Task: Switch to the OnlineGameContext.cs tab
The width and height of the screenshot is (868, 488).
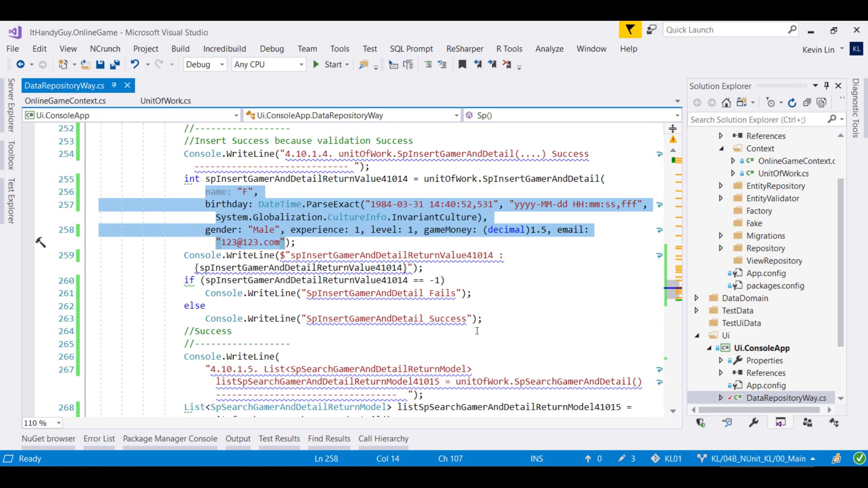Action: (65, 100)
